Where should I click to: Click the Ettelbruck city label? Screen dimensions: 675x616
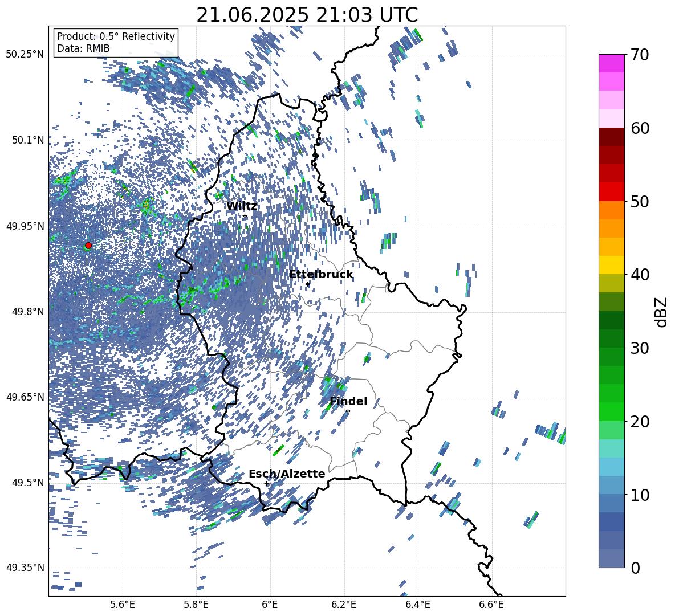click(x=321, y=275)
